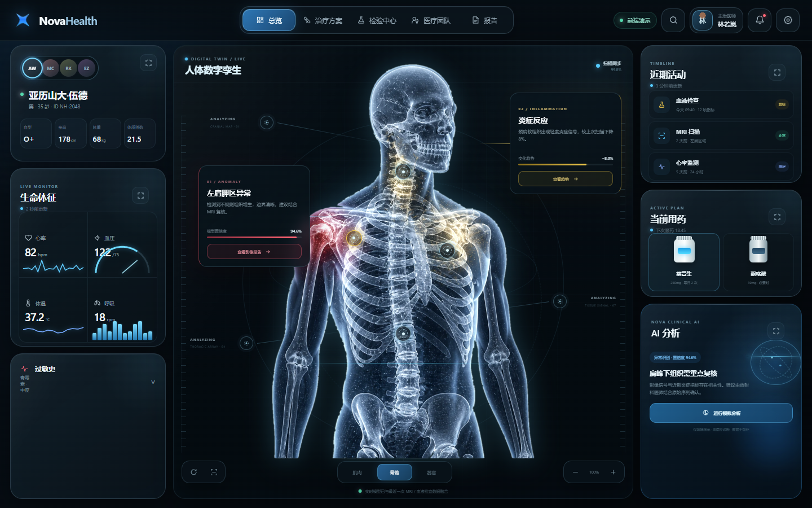This screenshot has width=812, height=508.
Task: Click 查看影像报告 button
Action: 254,252
